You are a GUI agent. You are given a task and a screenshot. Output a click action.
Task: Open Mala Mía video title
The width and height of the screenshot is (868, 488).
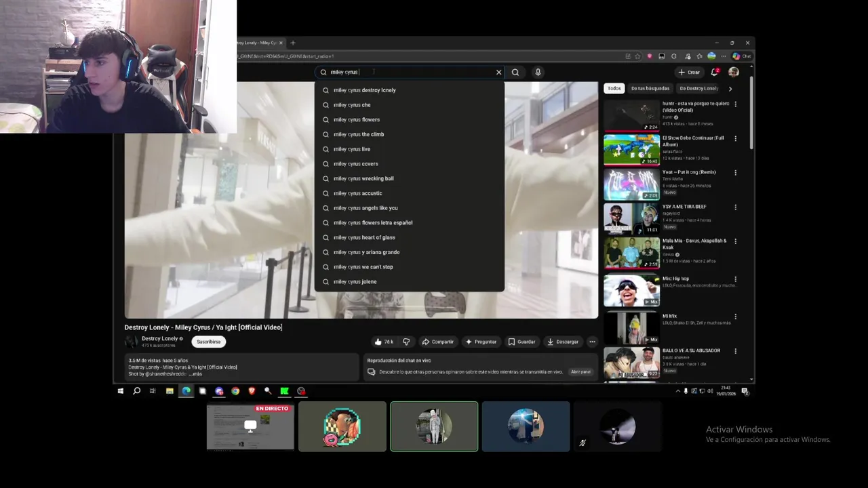694,244
